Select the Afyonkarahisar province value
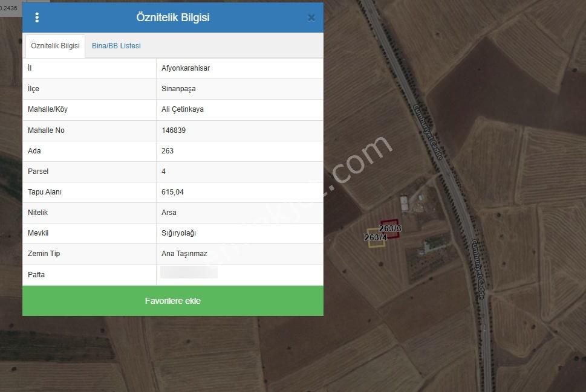Image resolution: width=586 pixels, height=392 pixels. pos(186,68)
